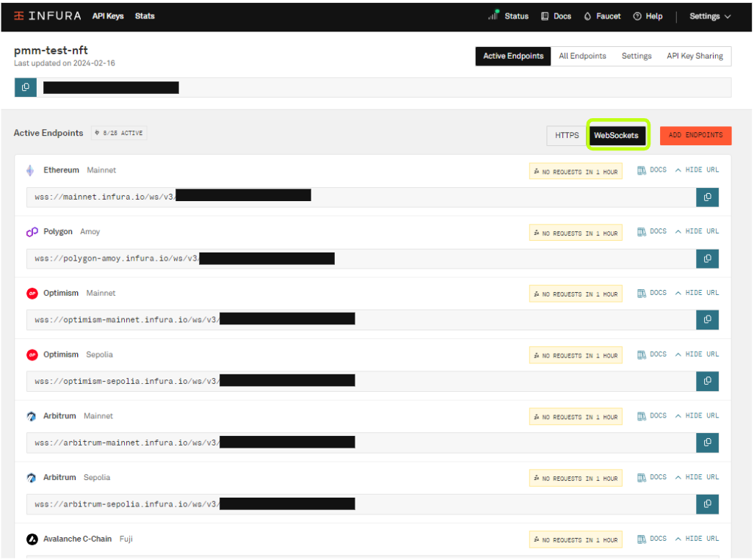
Task: Open the Faucet link
Action: pyautogui.click(x=602, y=16)
